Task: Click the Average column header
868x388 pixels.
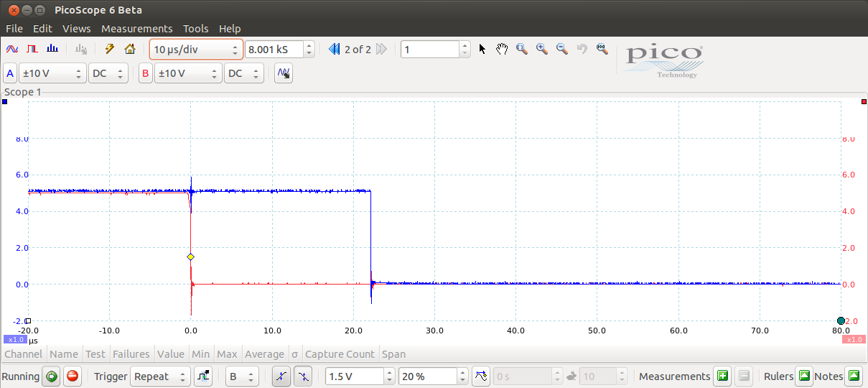Action: coord(264,354)
